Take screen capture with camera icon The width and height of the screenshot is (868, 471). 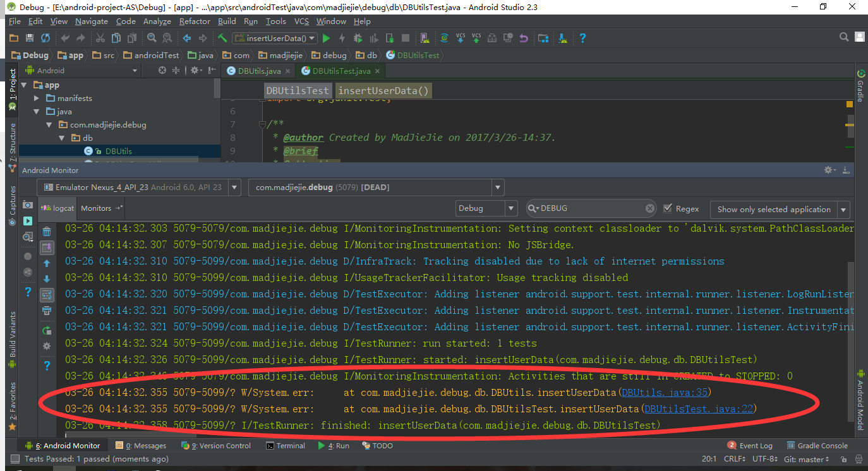[28, 205]
